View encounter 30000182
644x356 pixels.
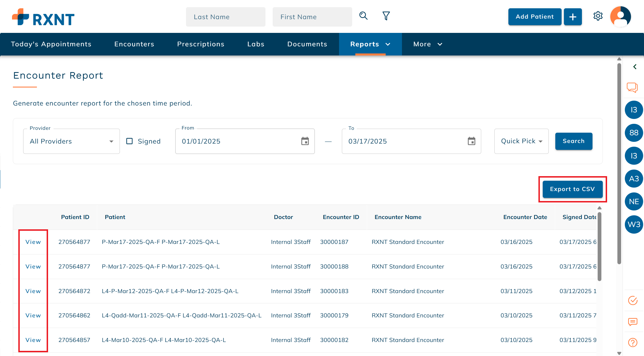click(x=33, y=340)
